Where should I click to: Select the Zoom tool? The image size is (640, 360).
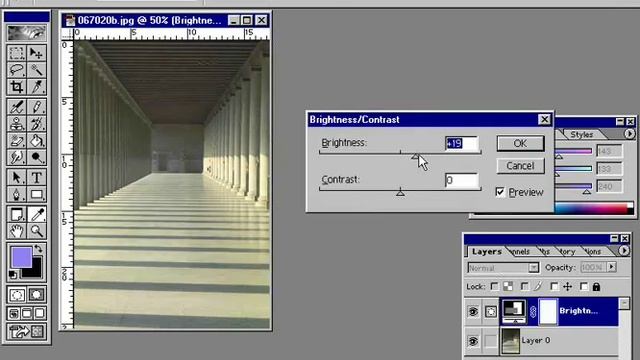pos(36,231)
